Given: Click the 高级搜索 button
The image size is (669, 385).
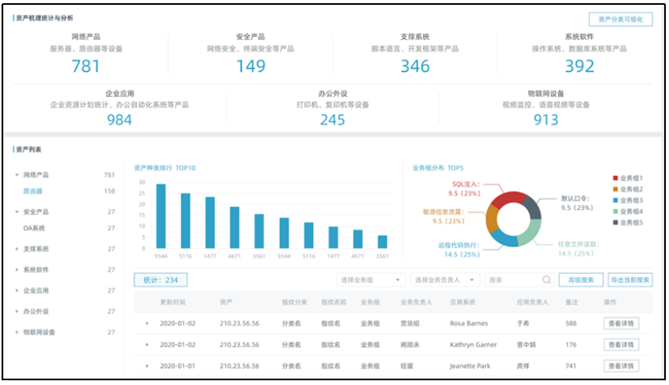Looking at the screenshot, I should [581, 280].
